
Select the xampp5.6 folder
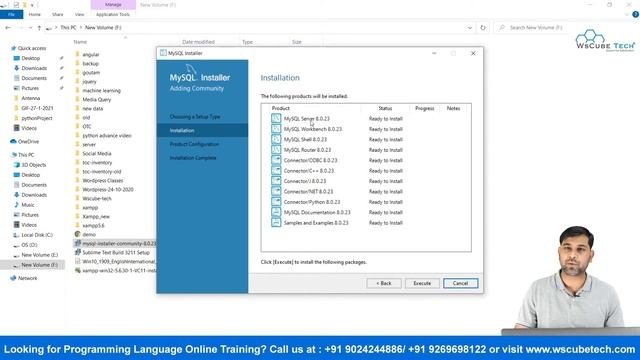coord(93,225)
